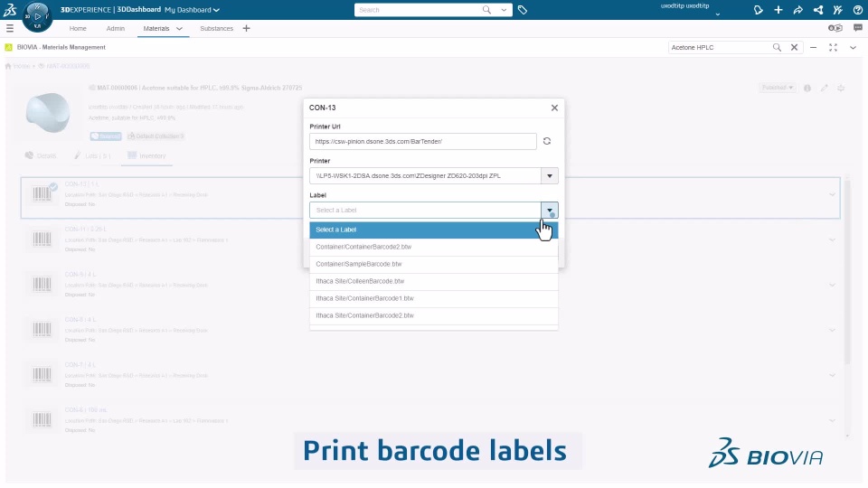This screenshot has width=868, height=488.
Task: Click the CON-11 barcode icon
Action: [42, 239]
